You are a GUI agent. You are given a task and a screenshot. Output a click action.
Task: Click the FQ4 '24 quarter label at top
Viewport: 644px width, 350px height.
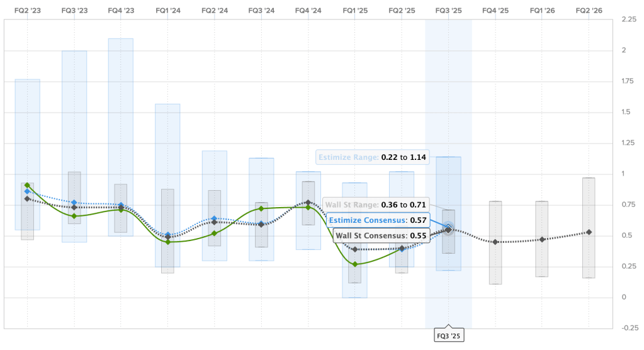(x=308, y=11)
